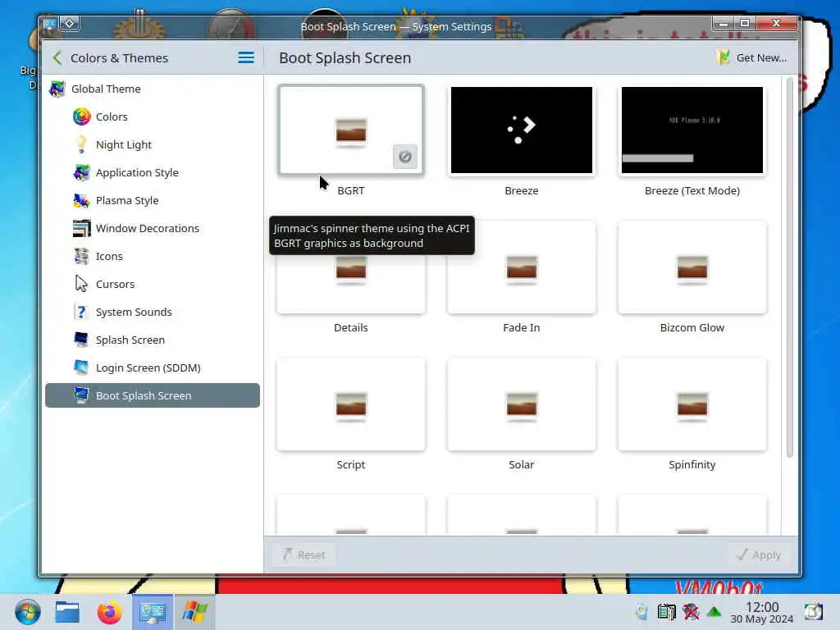Image resolution: width=840 pixels, height=630 pixels.
Task: Open the window menu icon in title bar
Action: click(50, 24)
